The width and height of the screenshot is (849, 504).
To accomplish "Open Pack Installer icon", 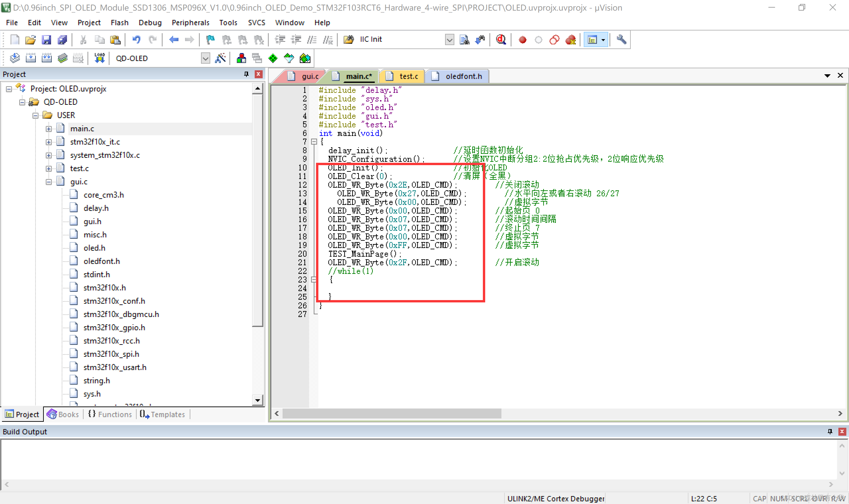I will (x=305, y=58).
